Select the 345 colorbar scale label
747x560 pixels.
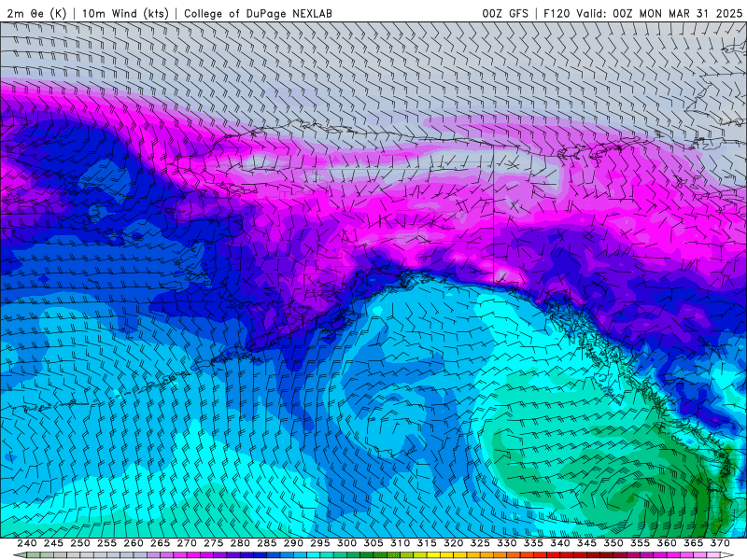tap(587, 543)
